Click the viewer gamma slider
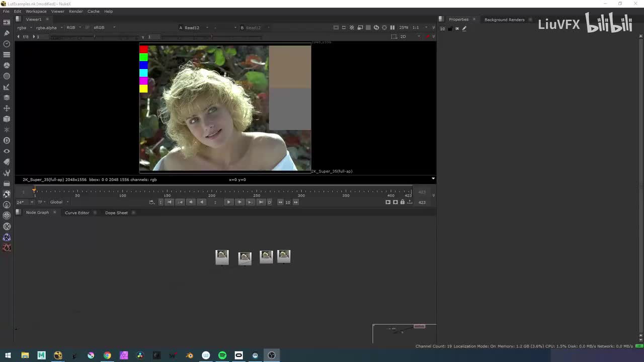 [x=211, y=37]
